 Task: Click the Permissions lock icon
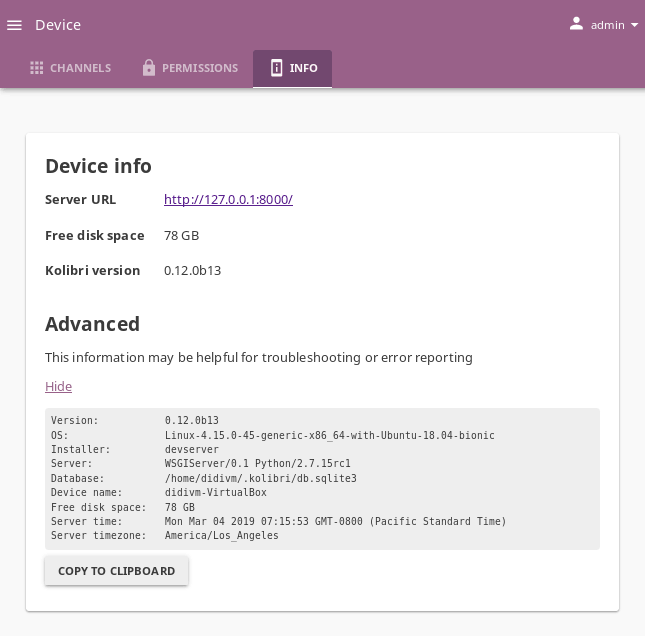tap(149, 67)
